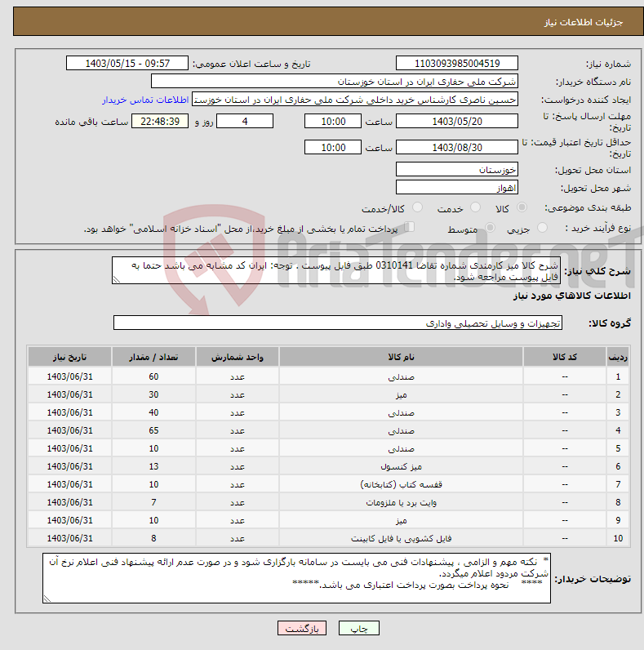The width and height of the screenshot is (644, 650).
Task: Click the تاریخ نیاز column header
Action: point(69,357)
